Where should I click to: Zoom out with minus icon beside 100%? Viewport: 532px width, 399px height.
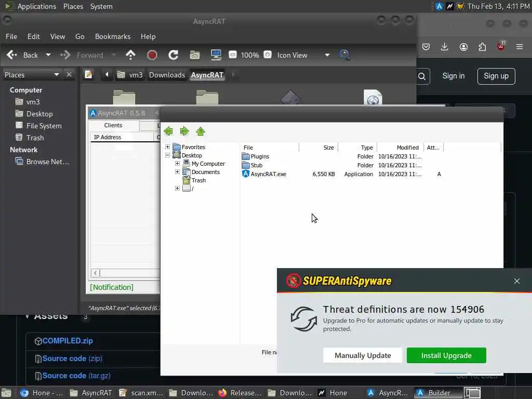coord(232,55)
